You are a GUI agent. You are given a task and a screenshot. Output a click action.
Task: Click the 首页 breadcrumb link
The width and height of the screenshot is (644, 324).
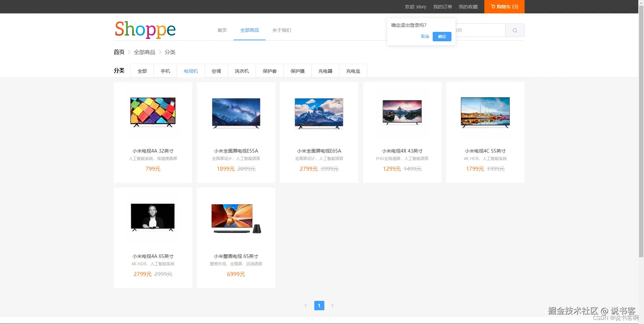pos(119,52)
